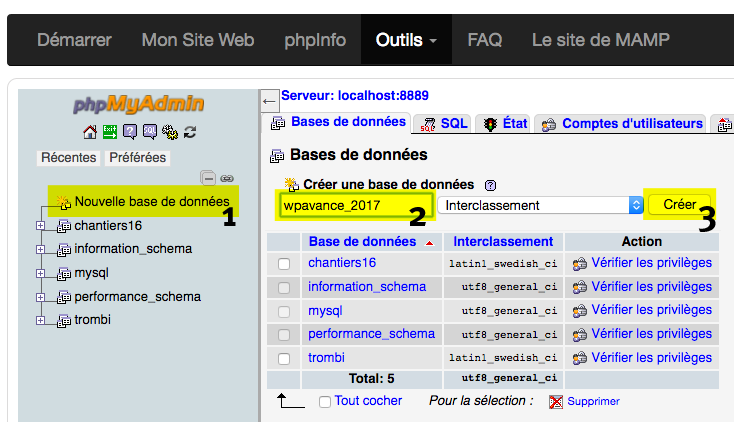Image resolution: width=734 pixels, height=422 pixels.
Task: Click the reload navigation panel icon
Action: pos(189,132)
